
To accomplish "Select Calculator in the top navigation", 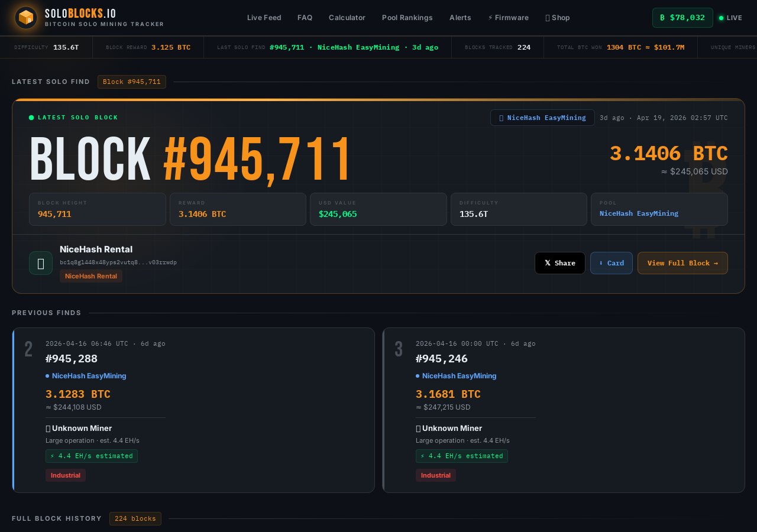I will coord(347,18).
